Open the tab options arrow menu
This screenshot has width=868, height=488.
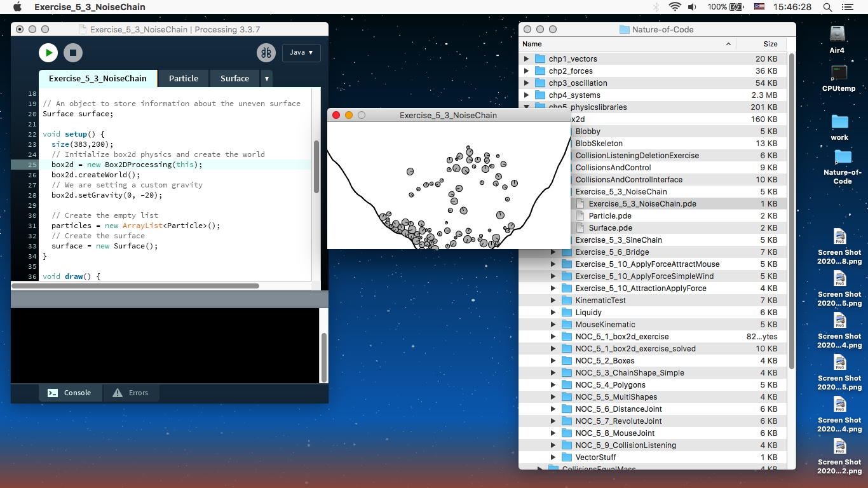(x=267, y=79)
